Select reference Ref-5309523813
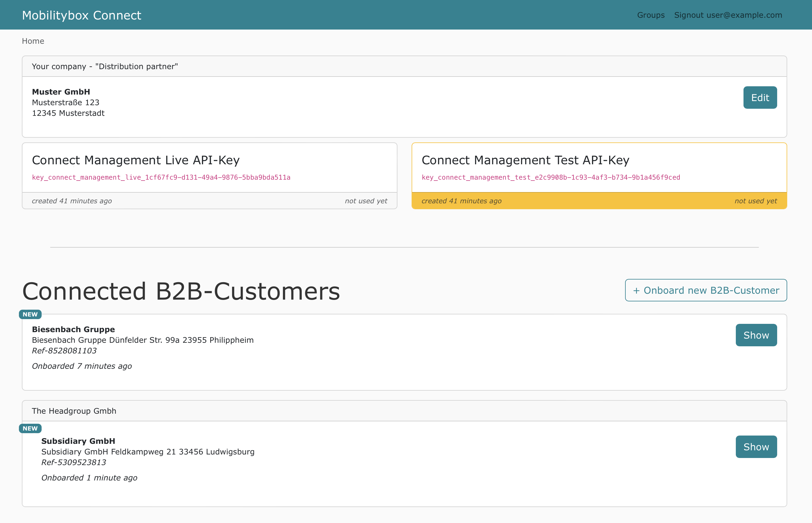This screenshot has height=523, width=812. (x=74, y=462)
